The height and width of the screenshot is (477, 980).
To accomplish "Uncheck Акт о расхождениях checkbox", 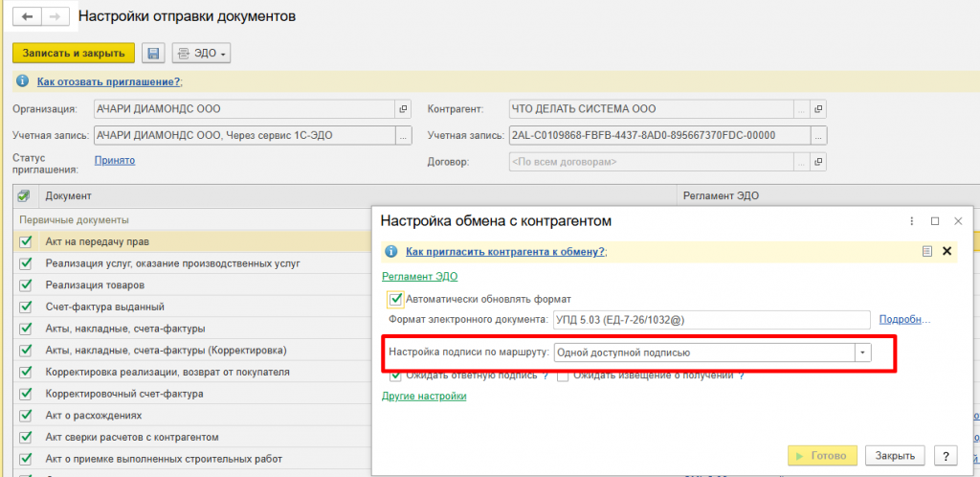I will pyautogui.click(x=26, y=415).
